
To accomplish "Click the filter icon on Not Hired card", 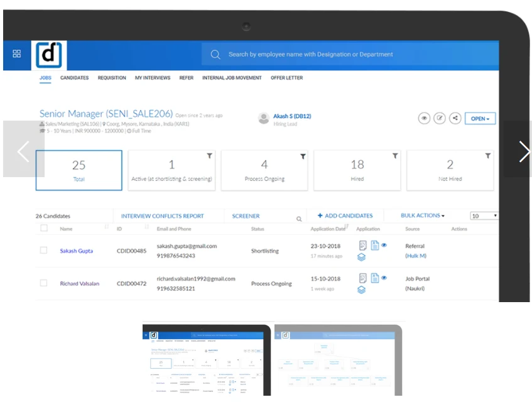I will point(488,156).
